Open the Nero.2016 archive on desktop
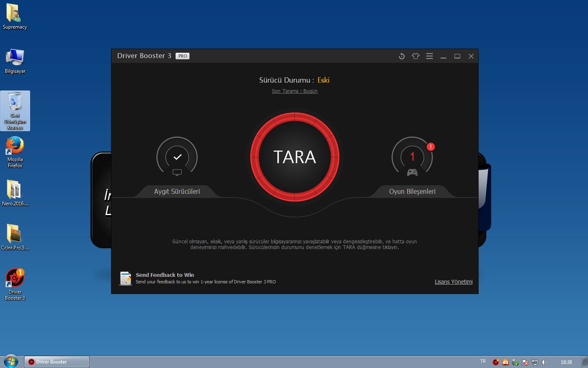588x368 pixels. (x=15, y=193)
